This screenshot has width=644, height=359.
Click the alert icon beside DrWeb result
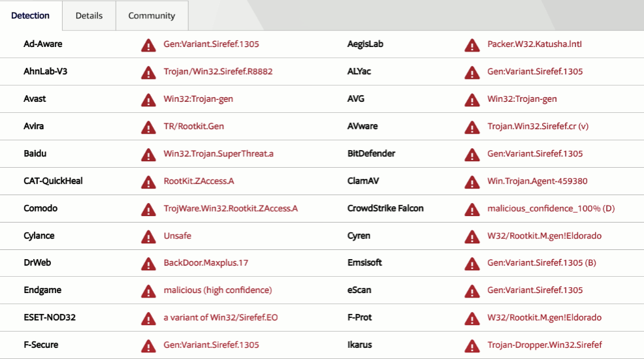pos(148,263)
